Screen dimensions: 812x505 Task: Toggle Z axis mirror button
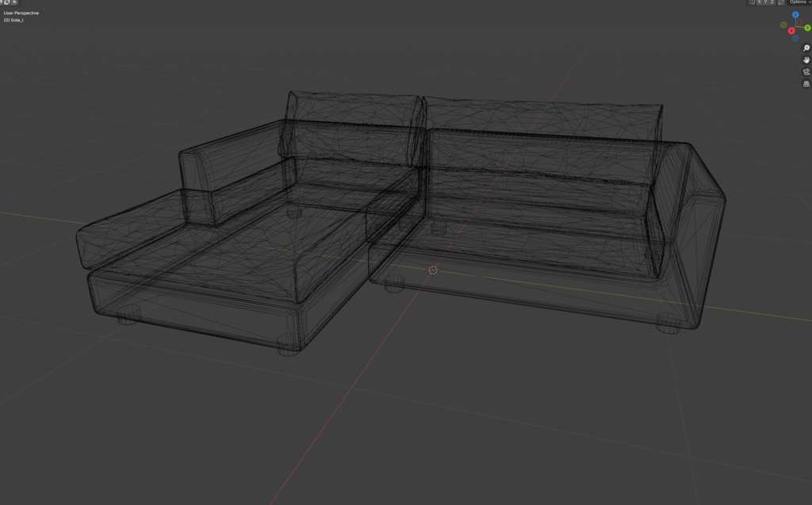click(x=772, y=2)
